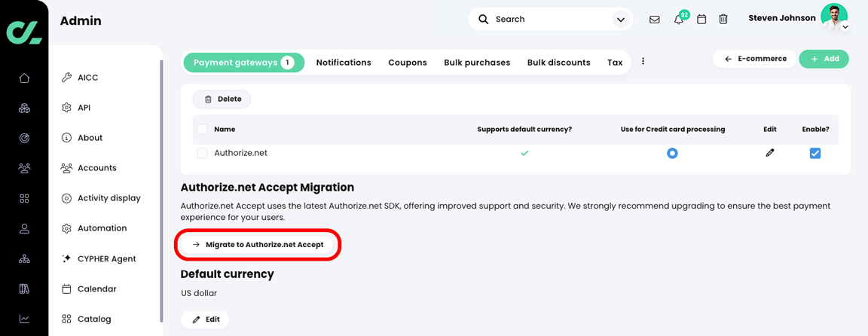Open CYPHER Agent admin section
This screenshot has height=336, width=868.
[x=105, y=258]
